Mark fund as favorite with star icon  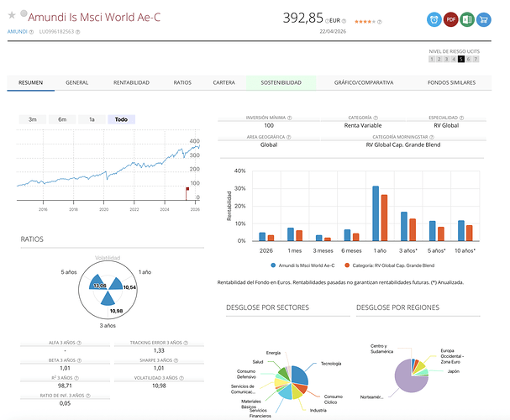[12, 15]
